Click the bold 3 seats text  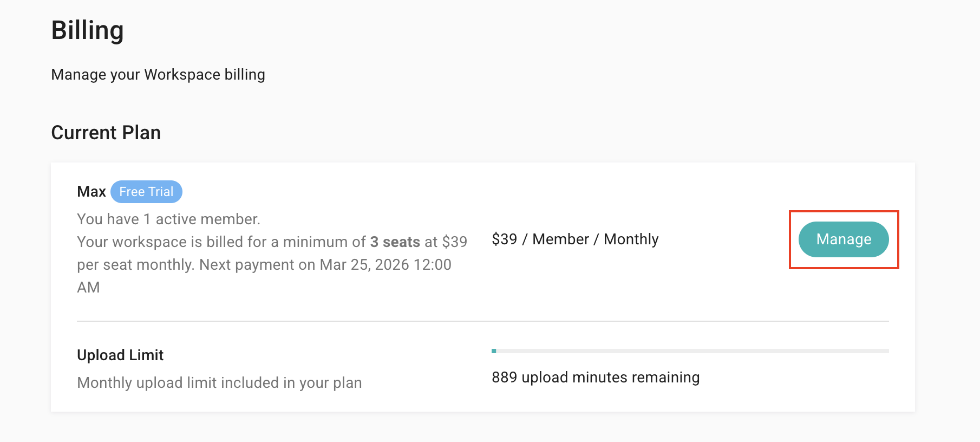[395, 242]
